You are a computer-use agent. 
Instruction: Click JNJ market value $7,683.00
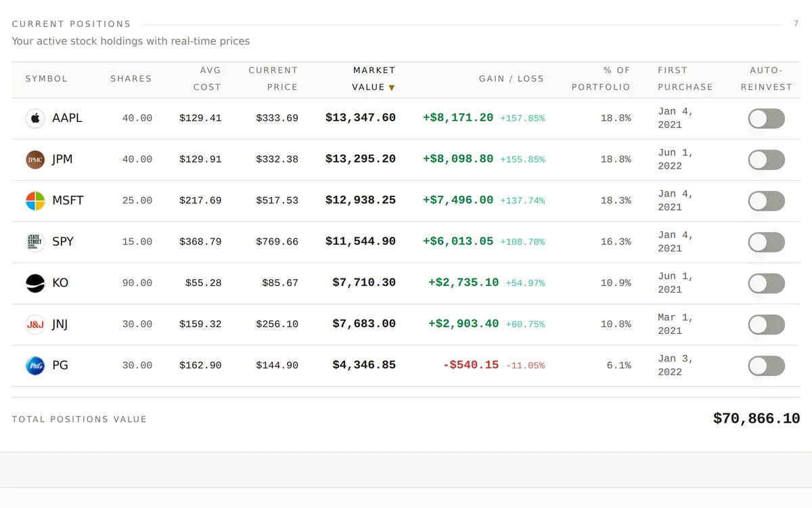(x=364, y=324)
